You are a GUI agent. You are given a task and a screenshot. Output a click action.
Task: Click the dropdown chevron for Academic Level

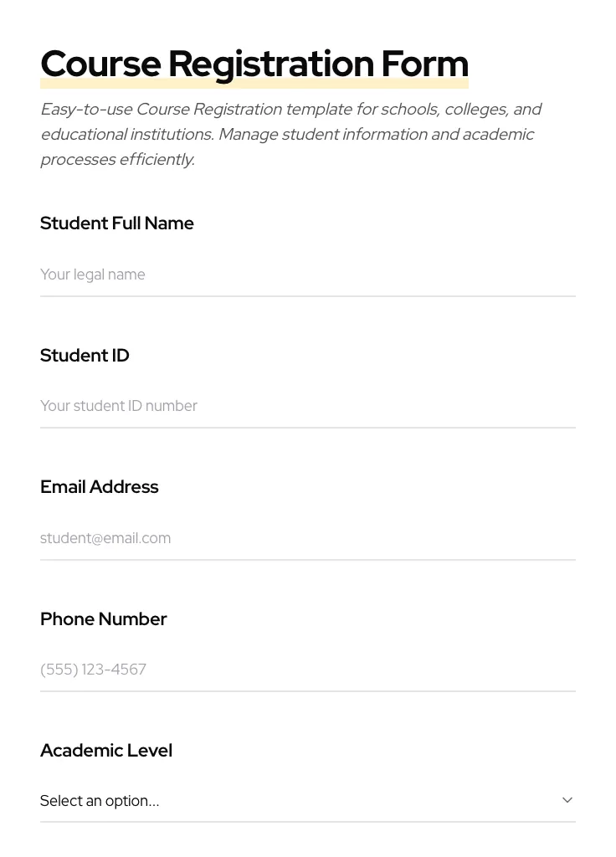(567, 800)
